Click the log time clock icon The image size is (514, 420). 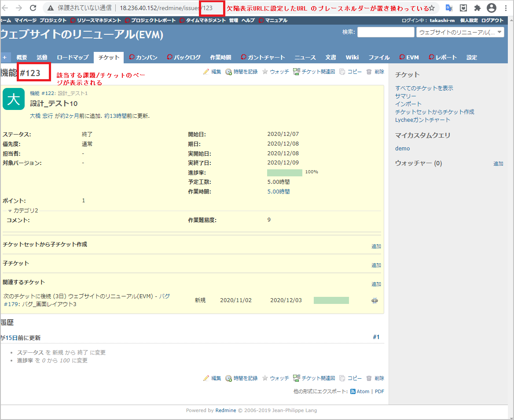point(228,72)
